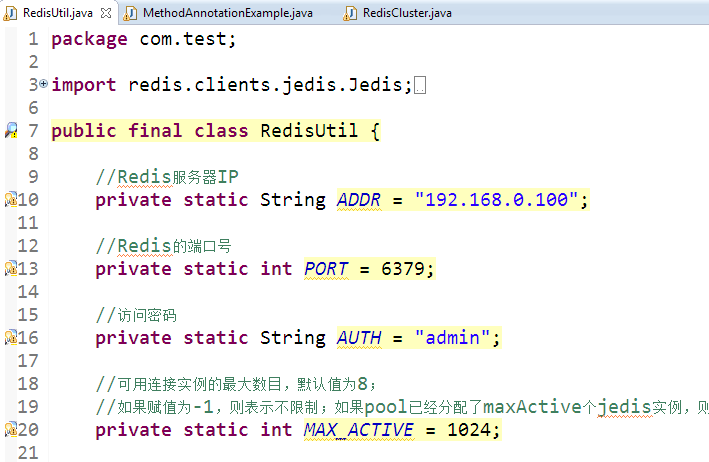Screen dimensions: 709x462
Task: Click the 6379 port value
Action: tap(402, 269)
